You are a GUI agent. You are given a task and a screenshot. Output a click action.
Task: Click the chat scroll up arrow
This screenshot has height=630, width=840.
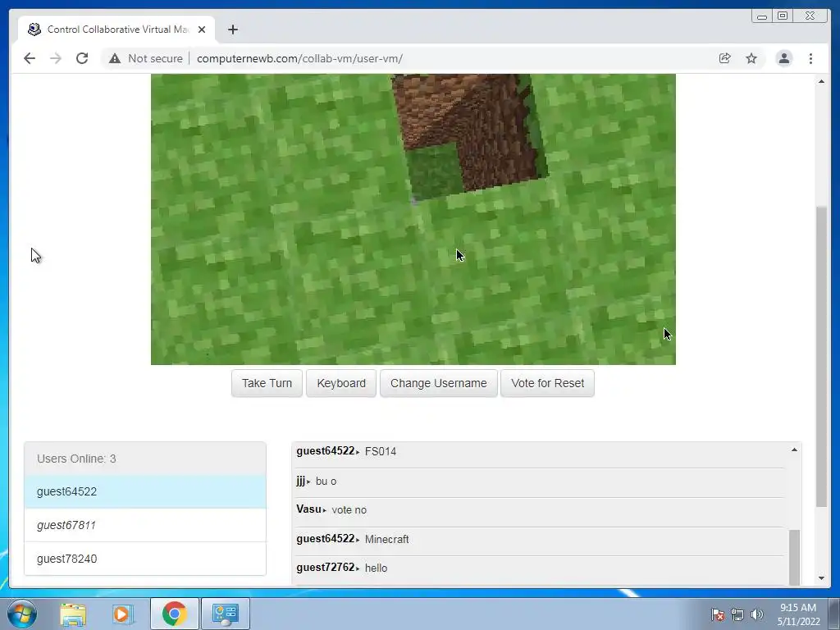coord(794,450)
